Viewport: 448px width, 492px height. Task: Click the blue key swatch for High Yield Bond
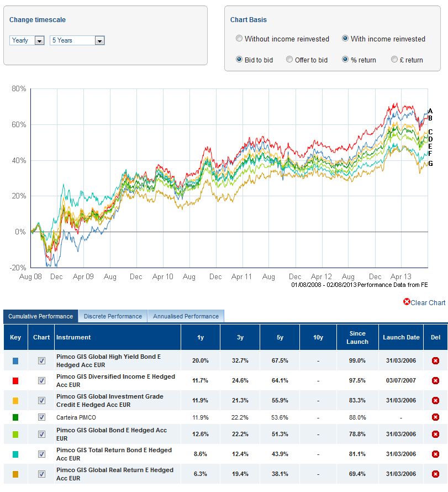tap(15, 360)
